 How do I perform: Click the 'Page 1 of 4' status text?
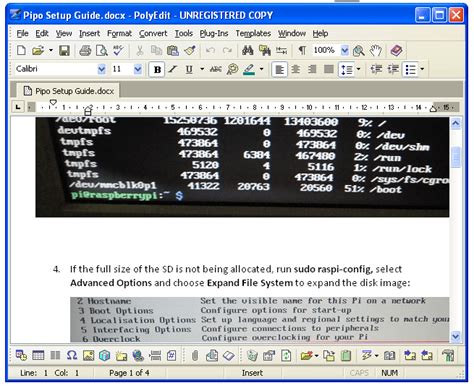coord(129,373)
